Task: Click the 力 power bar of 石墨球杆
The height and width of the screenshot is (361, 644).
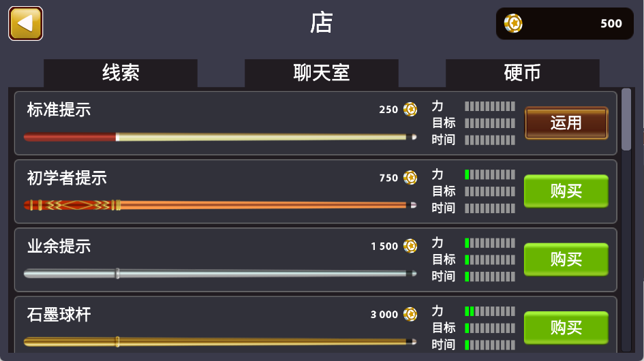Action: (x=489, y=311)
